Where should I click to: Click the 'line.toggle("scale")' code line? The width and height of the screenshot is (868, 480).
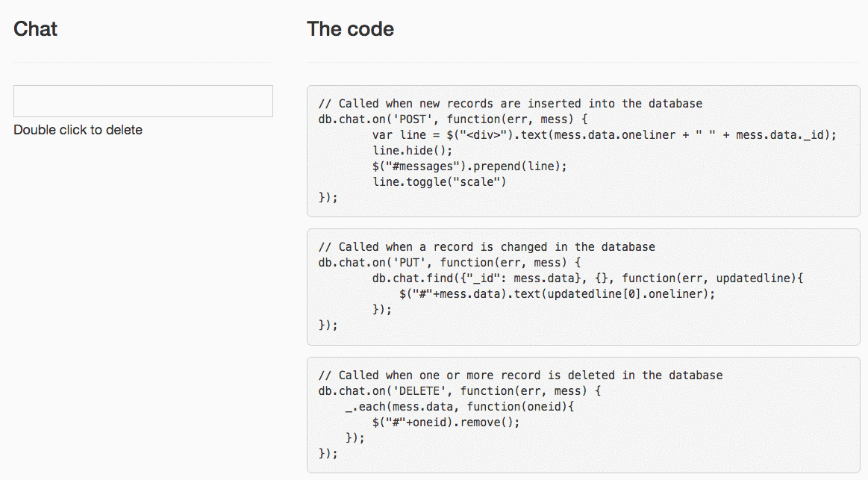tap(440, 181)
